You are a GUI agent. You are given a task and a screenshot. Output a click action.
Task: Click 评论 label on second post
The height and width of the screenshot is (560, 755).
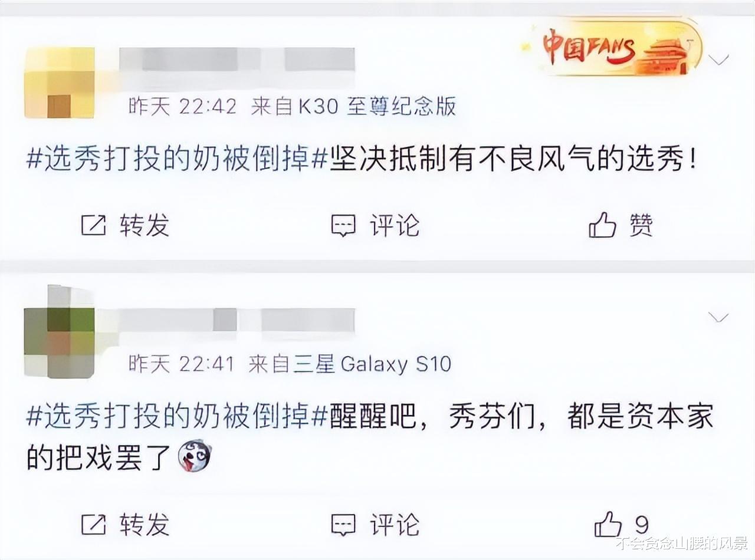[395, 524]
